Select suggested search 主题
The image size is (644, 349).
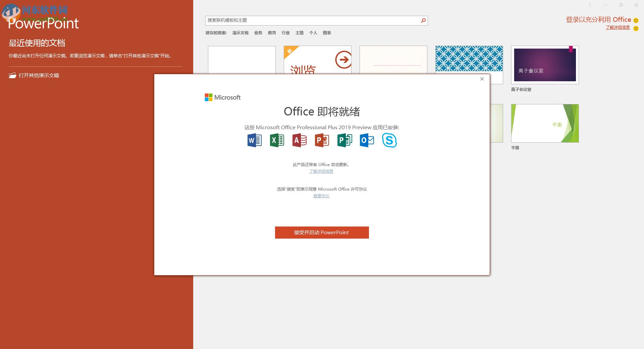coord(300,33)
